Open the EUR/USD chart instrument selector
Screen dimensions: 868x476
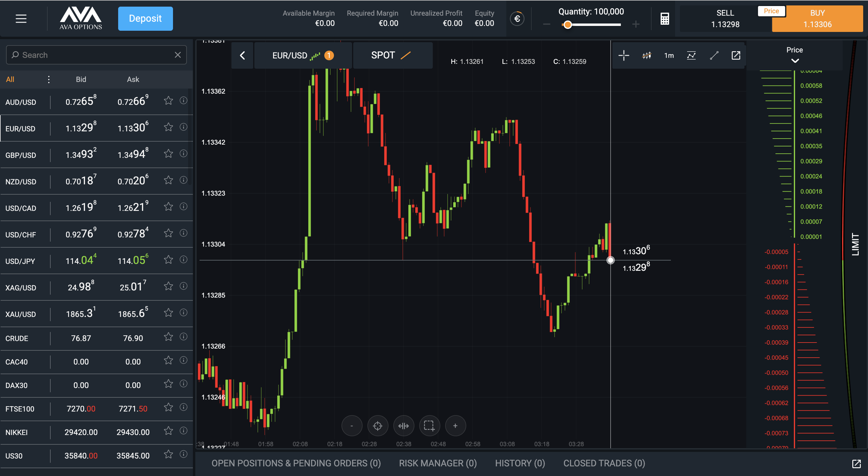(303, 55)
